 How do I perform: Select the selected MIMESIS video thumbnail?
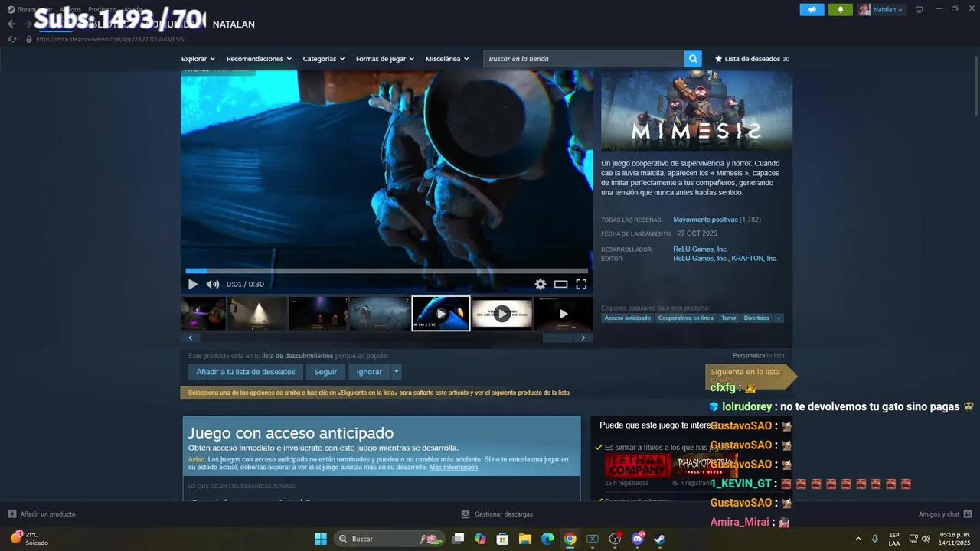tap(441, 314)
